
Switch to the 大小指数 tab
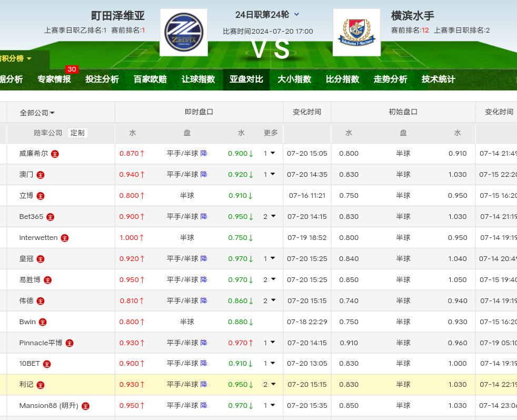pyautogui.click(x=294, y=79)
